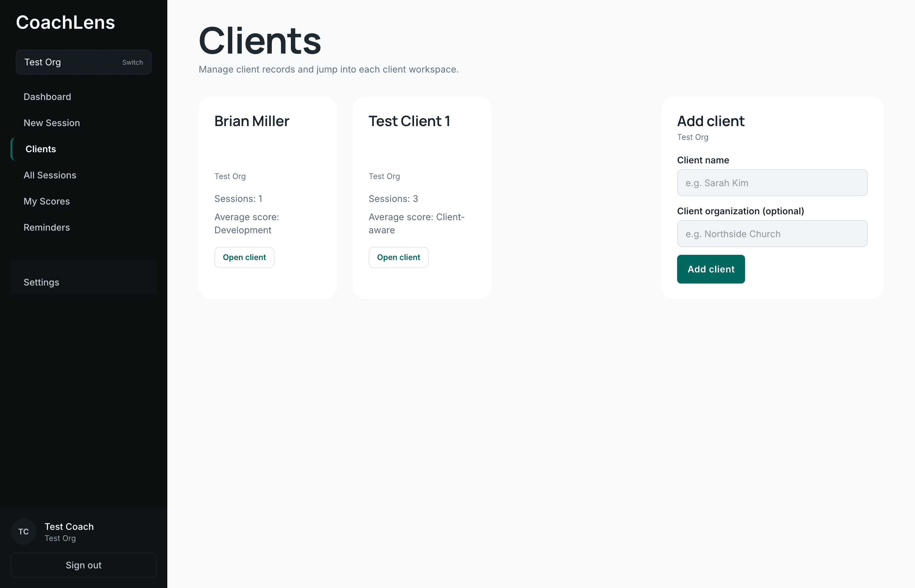This screenshot has height=588, width=915.
Task: Click the Test Org selector in the sidebar
Action: click(84, 62)
